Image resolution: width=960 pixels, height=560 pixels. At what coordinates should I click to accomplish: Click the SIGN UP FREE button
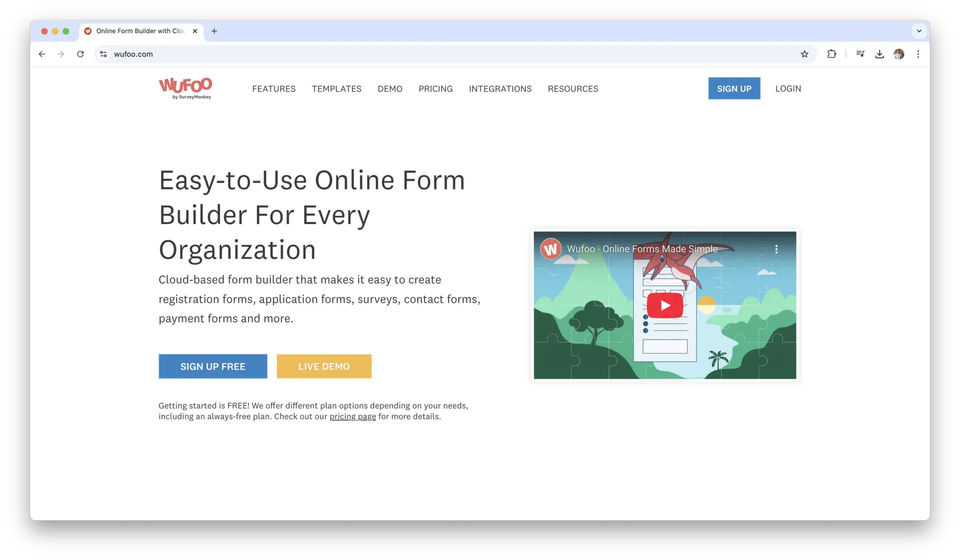[213, 367]
